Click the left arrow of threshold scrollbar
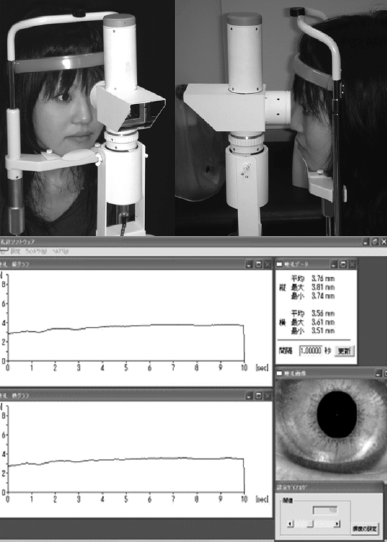Viewport: 387px width, 542px height. (291, 524)
